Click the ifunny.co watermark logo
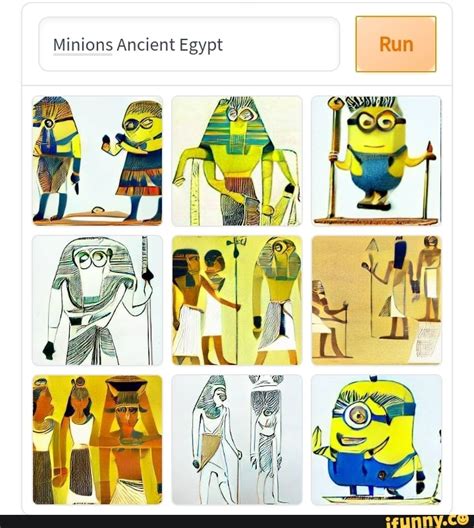Image resolution: width=474 pixels, height=528 pixels. point(427,521)
